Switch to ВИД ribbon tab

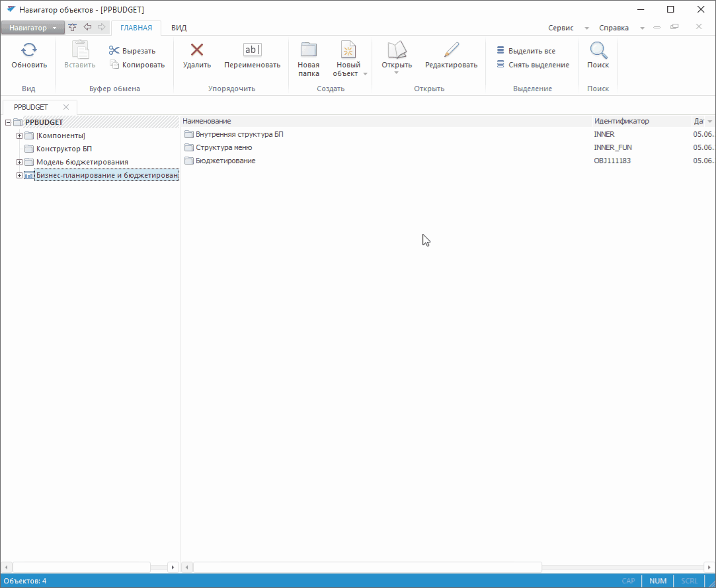click(x=179, y=28)
